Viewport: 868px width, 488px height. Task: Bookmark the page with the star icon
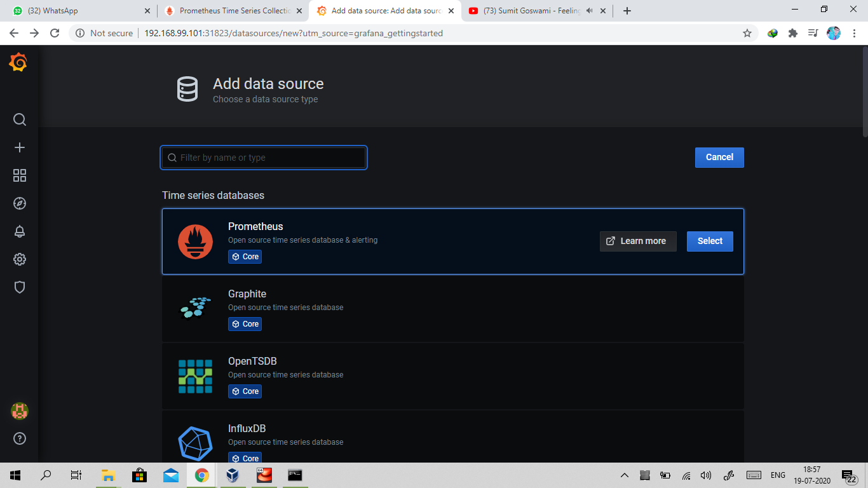(749, 33)
